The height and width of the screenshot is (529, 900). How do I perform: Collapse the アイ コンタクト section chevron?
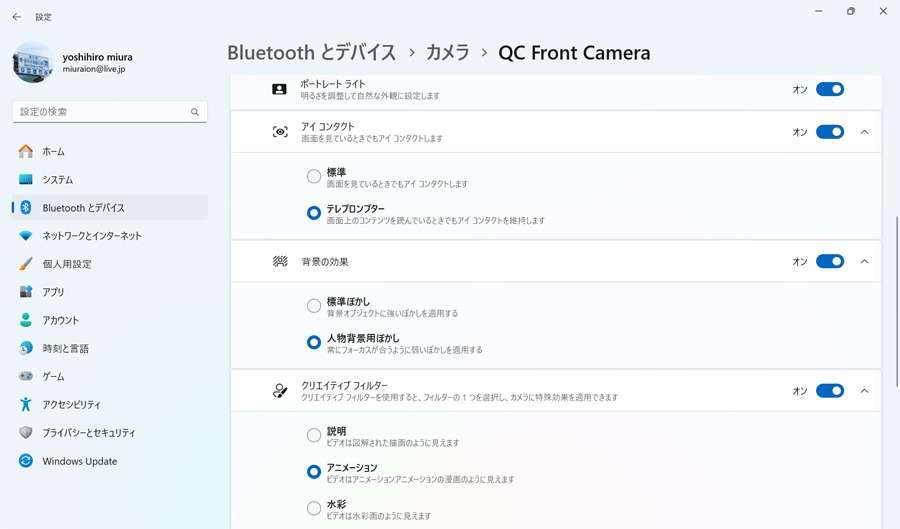(864, 132)
